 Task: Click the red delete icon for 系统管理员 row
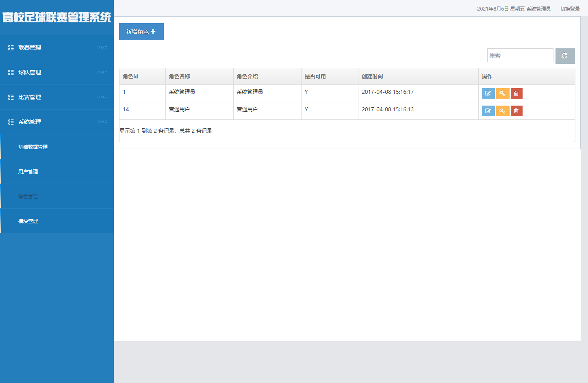pyautogui.click(x=516, y=93)
